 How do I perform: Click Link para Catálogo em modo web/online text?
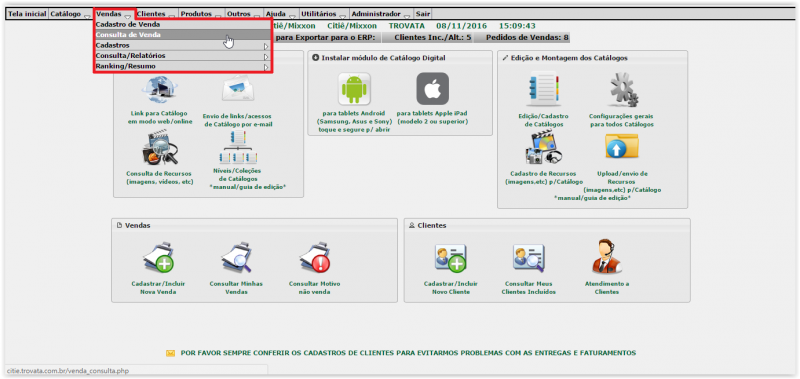pos(160,117)
